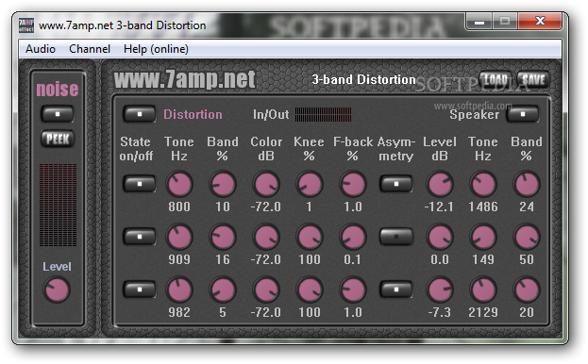Click the speaker Tone knob at 149
588x364 pixels.
(483, 237)
